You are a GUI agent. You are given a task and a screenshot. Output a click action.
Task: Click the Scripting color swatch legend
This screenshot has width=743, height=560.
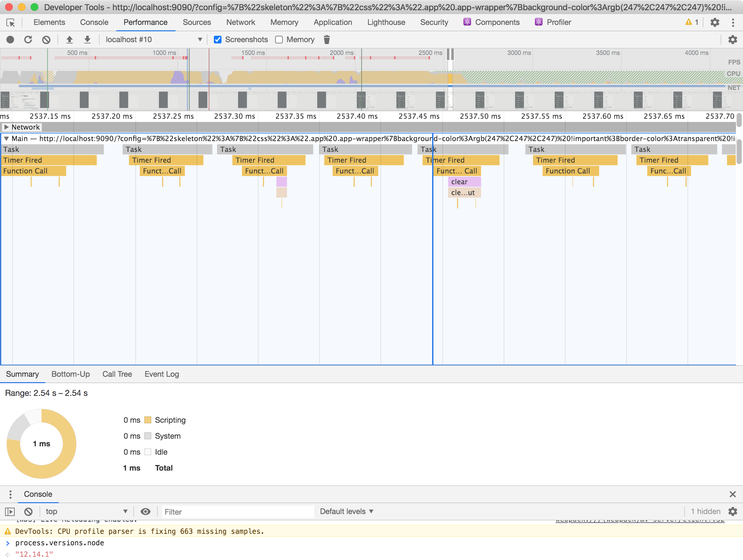pyautogui.click(x=148, y=420)
